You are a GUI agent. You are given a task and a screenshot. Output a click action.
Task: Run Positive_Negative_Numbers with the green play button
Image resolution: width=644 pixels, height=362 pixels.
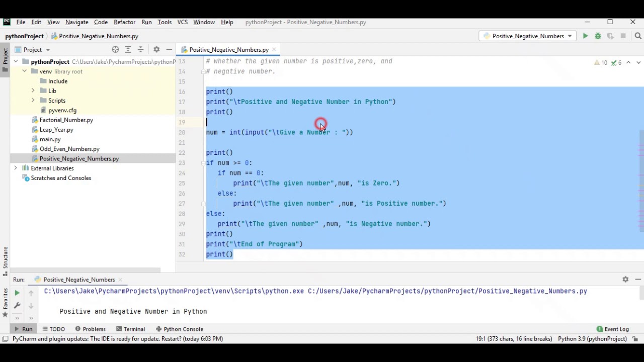click(x=585, y=36)
